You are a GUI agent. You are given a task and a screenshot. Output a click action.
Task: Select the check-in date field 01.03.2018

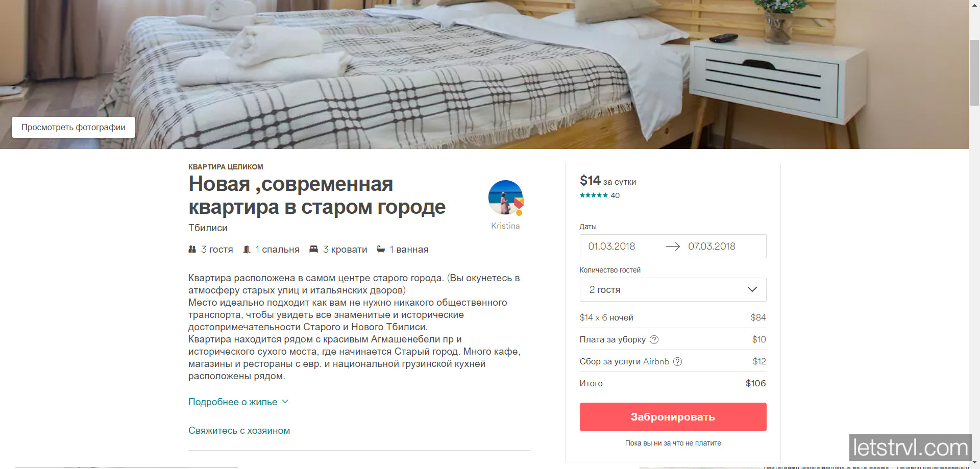pos(611,246)
